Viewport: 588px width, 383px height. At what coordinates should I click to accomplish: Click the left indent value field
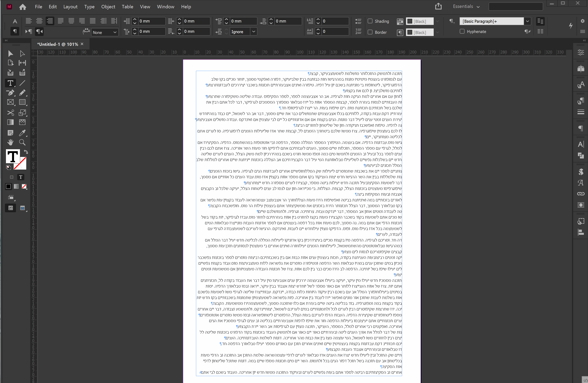[151, 21]
